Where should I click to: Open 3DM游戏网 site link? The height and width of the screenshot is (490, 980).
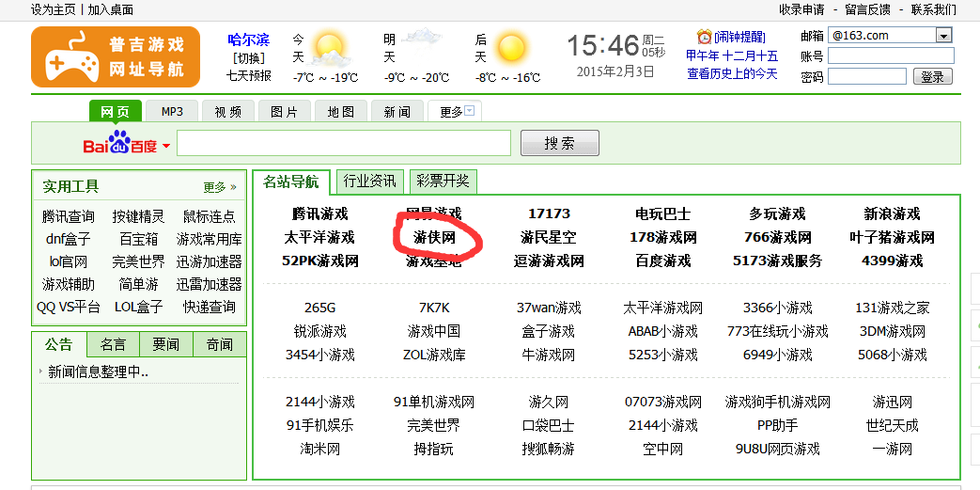892,331
